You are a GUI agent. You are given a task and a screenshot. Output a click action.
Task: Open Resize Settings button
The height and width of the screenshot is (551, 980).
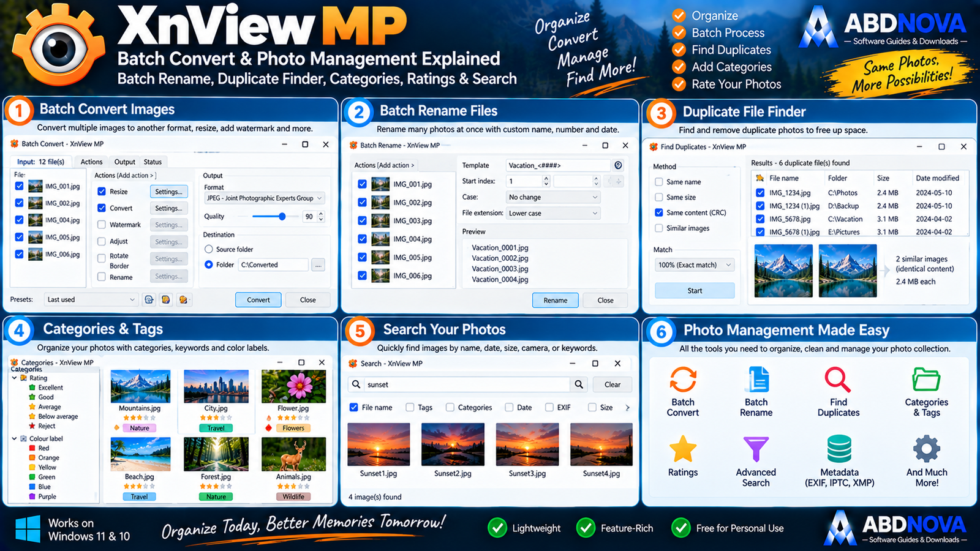tap(168, 192)
